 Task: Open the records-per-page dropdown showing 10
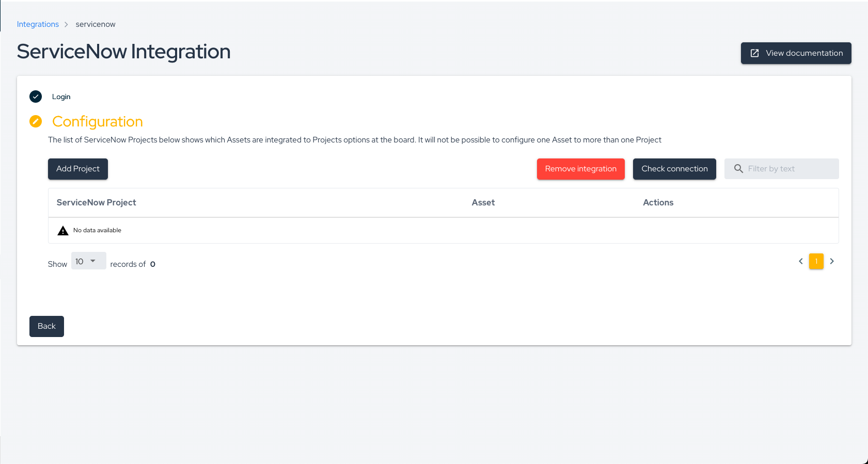(88, 261)
